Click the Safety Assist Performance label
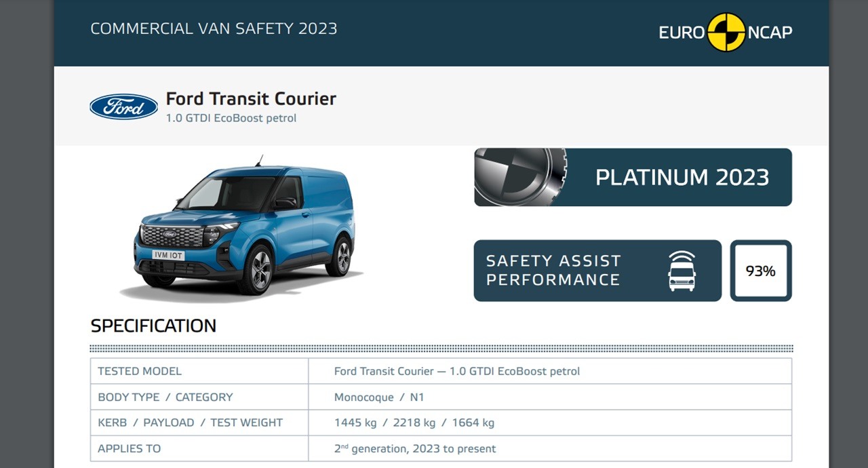The height and width of the screenshot is (468, 868). click(553, 271)
